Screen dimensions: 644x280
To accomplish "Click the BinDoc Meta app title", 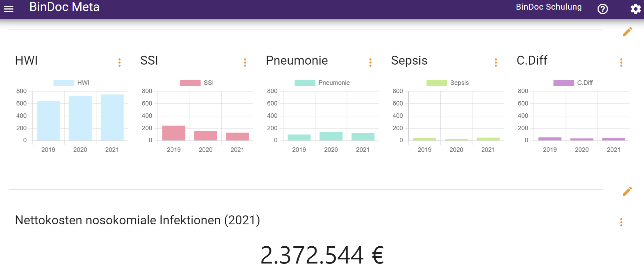I will pos(64,7).
